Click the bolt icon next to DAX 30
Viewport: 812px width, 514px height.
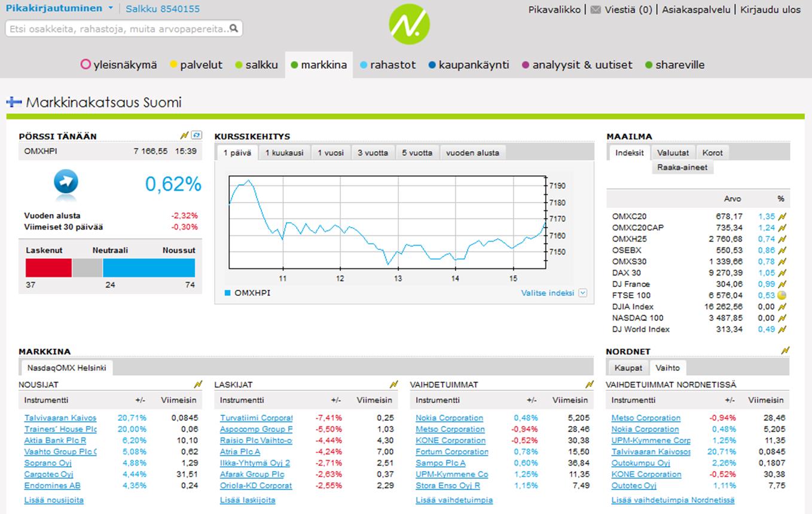pyautogui.click(x=782, y=273)
